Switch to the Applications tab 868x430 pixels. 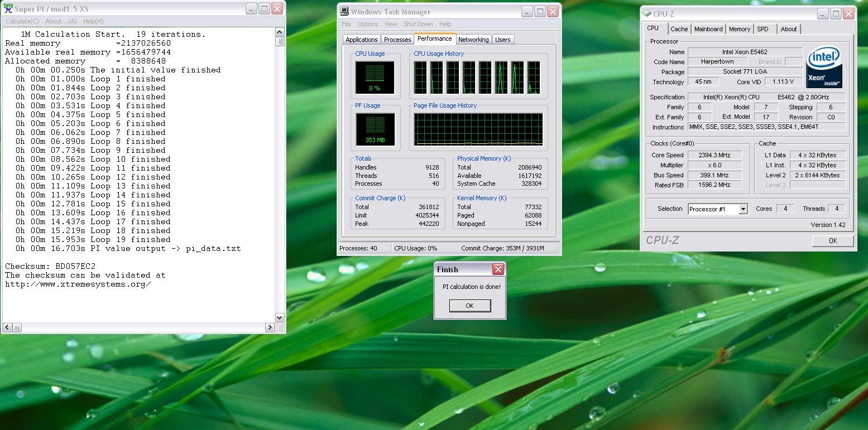coord(361,40)
